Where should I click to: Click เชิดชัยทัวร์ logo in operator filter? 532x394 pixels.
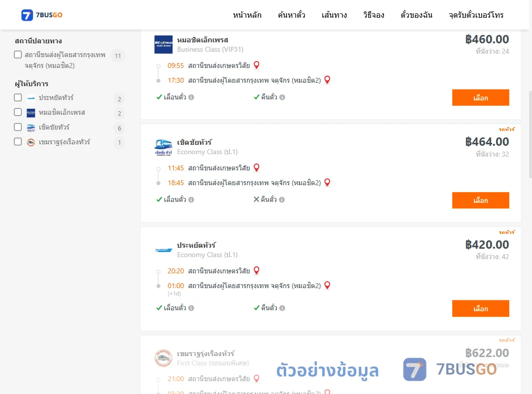[31, 128]
